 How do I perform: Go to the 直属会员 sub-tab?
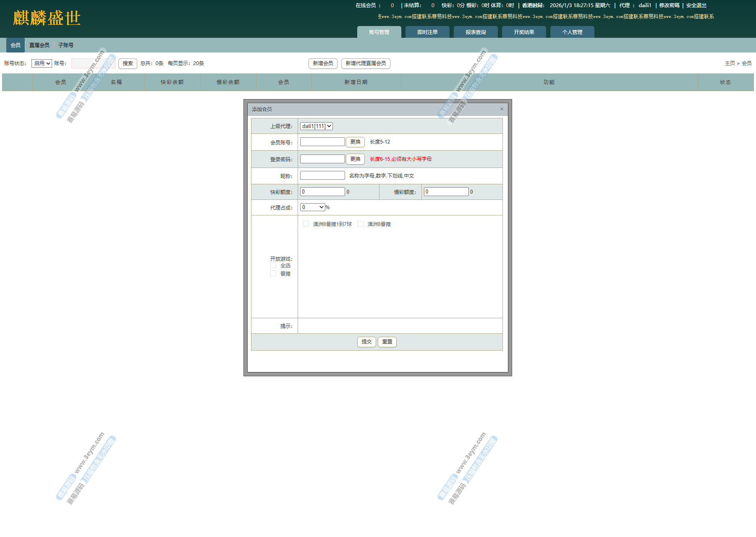(x=39, y=45)
